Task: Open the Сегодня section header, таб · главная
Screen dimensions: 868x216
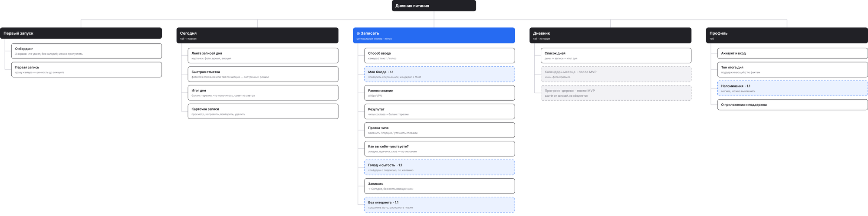Action: (257, 36)
